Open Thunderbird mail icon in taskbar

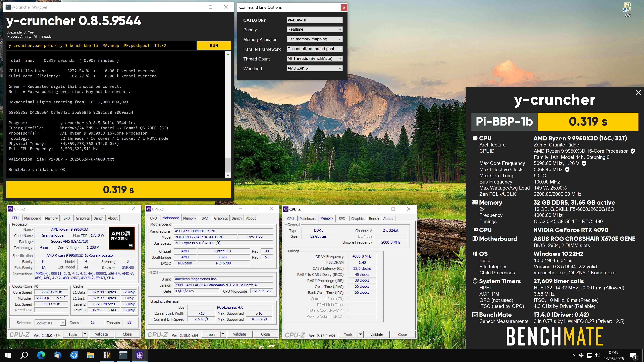click(58, 355)
